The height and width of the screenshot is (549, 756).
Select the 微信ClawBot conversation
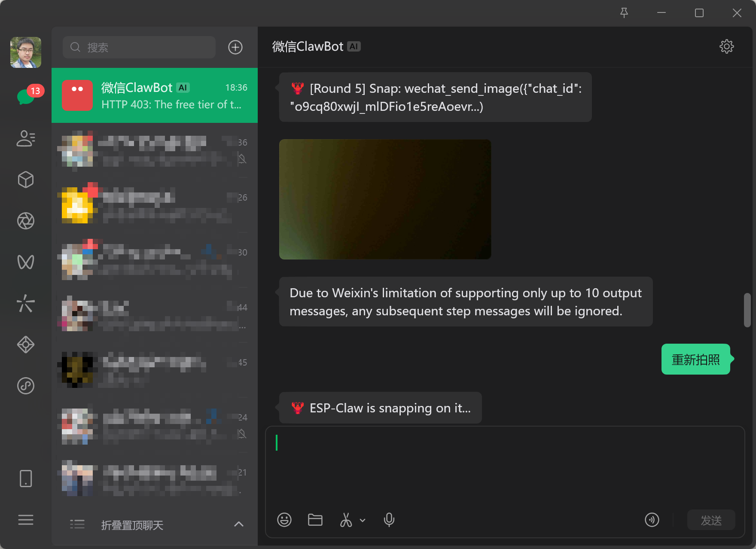click(x=155, y=95)
